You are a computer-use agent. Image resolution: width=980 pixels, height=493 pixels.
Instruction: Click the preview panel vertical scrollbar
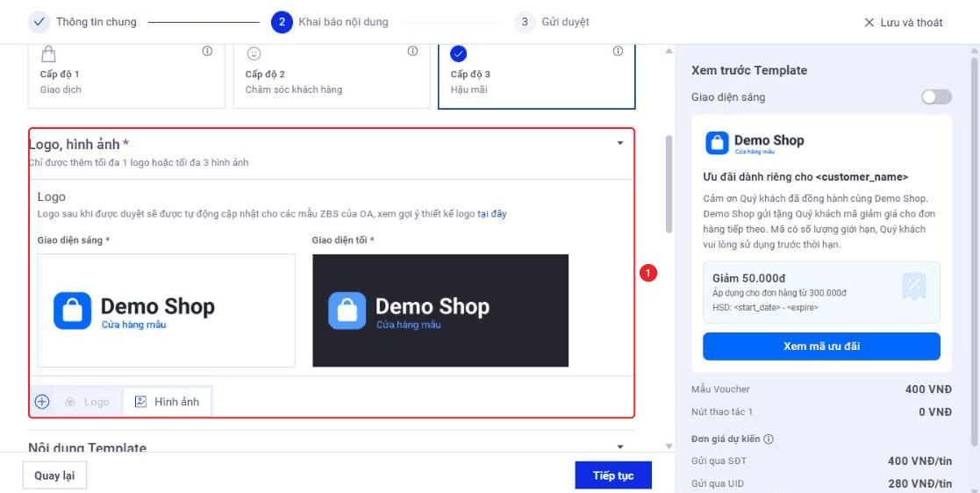point(975,250)
